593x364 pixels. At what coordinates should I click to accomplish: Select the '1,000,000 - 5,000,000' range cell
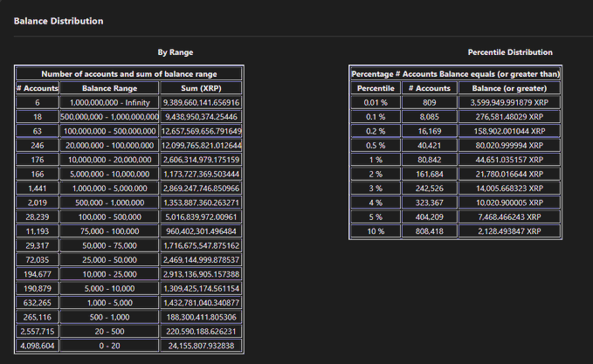(x=109, y=189)
